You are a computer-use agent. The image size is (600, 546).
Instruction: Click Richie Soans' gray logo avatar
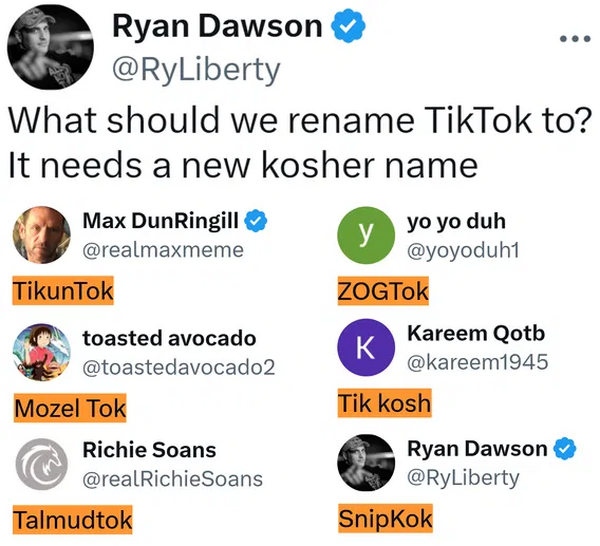point(41,465)
